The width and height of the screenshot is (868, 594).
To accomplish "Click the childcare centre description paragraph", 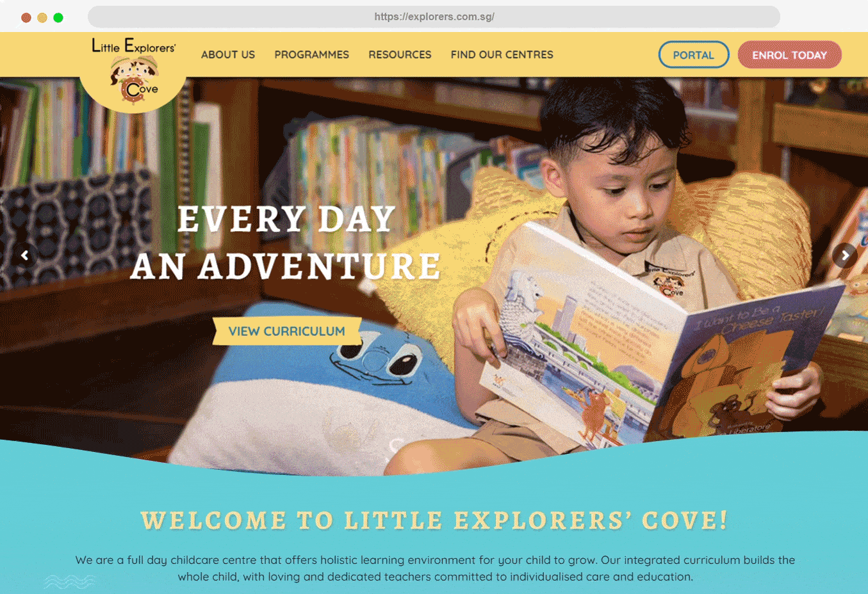I will tap(435, 568).
